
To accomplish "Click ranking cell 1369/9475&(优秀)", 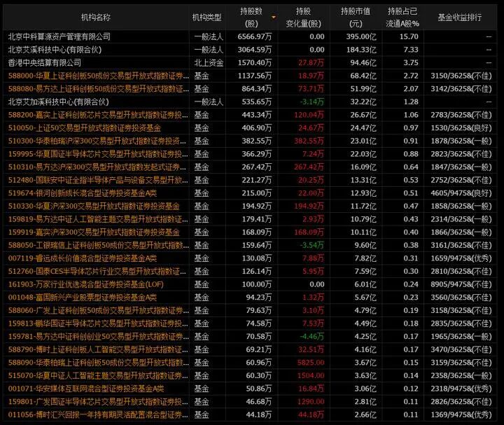I will coord(461,414).
